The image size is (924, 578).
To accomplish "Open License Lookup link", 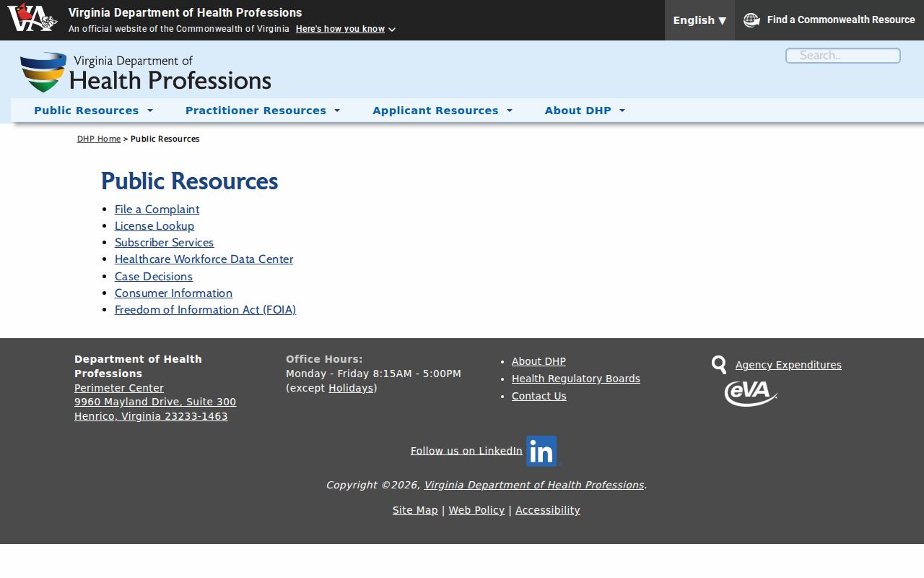I will click(x=154, y=226).
